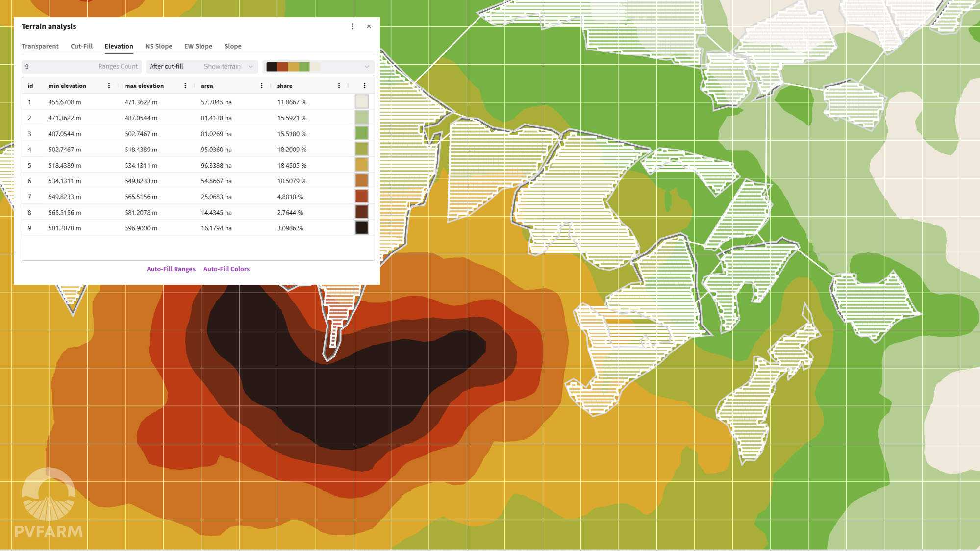Click Auto-Fill Colors link
This screenshot has width=980, height=551.
[226, 269]
